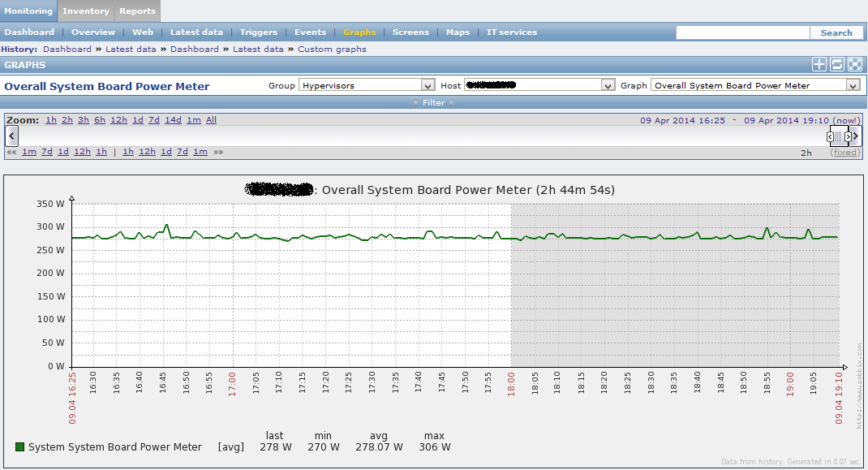This screenshot has width=868, height=470.
Task: Switch to the Reports tab
Action: 137,11
